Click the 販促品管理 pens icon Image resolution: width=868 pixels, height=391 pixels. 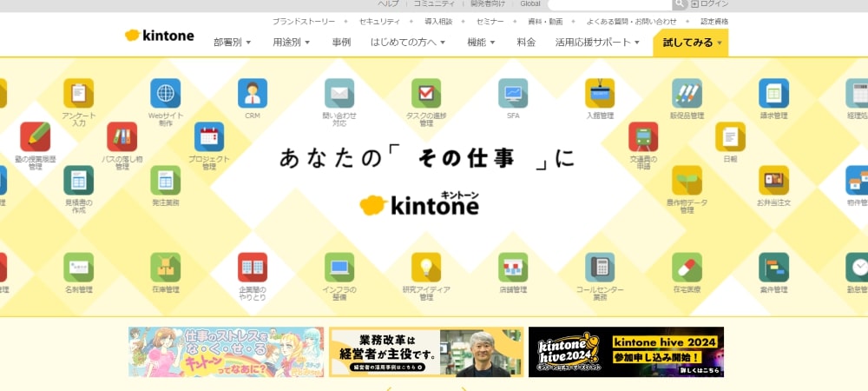tap(687, 93)
